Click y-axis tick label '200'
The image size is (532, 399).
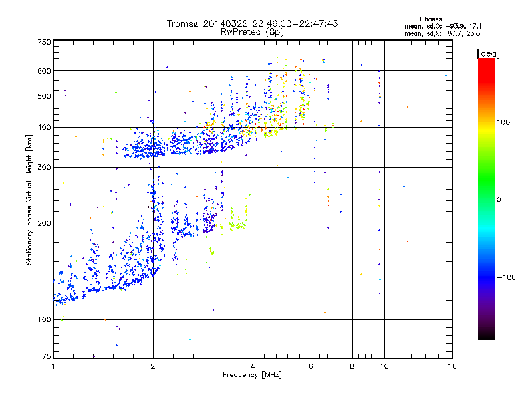(45, 223)
